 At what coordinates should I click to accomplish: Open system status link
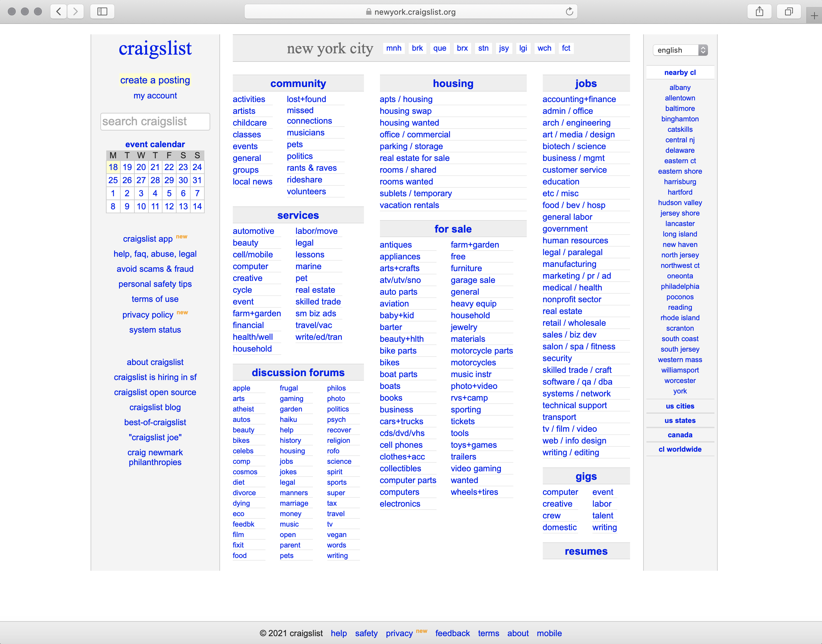(155, 330)
